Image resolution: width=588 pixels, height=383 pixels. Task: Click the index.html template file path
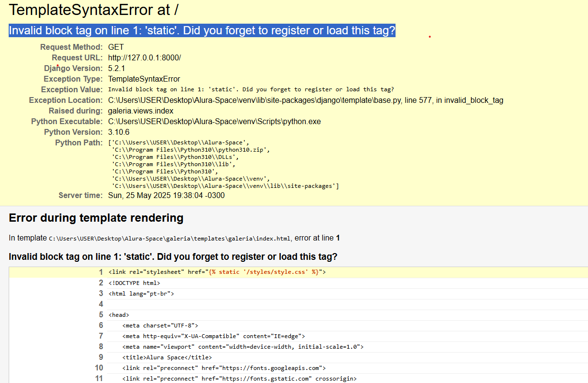click(170, 238)
